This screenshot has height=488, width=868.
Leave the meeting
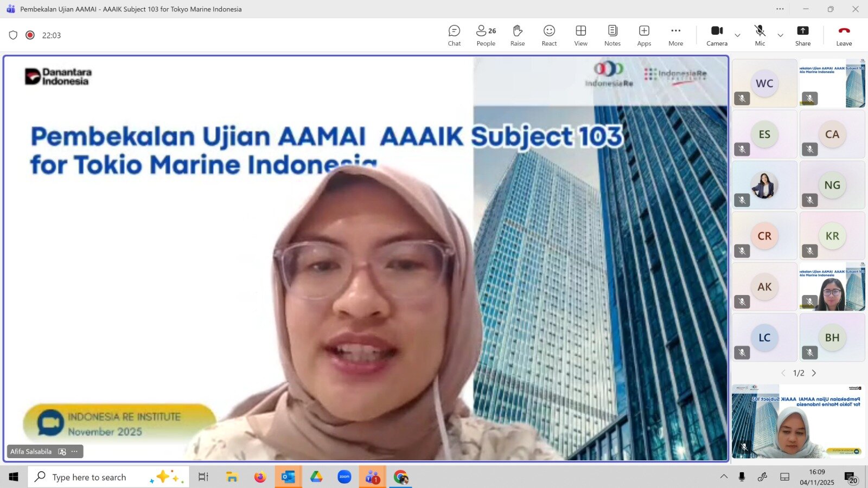click(844, 36)
